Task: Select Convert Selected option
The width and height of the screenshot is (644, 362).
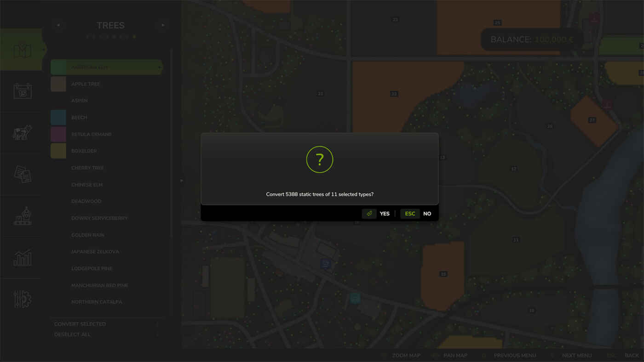Action: 80,324
